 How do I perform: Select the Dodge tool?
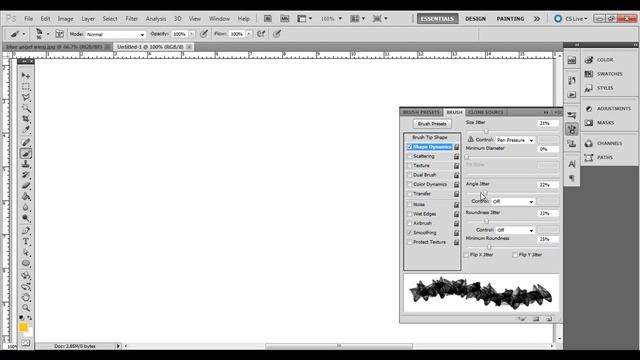[x=26, y=218]
